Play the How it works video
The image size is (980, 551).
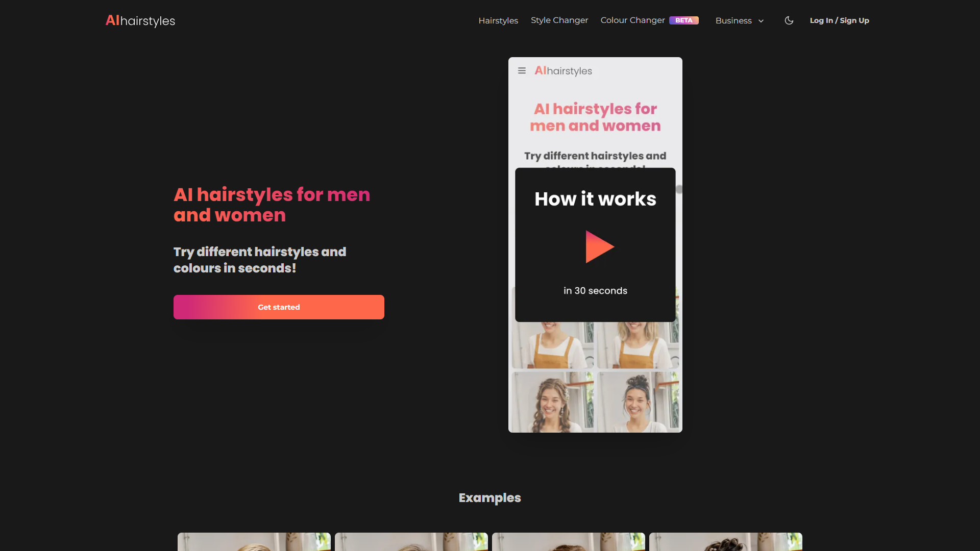599,247
